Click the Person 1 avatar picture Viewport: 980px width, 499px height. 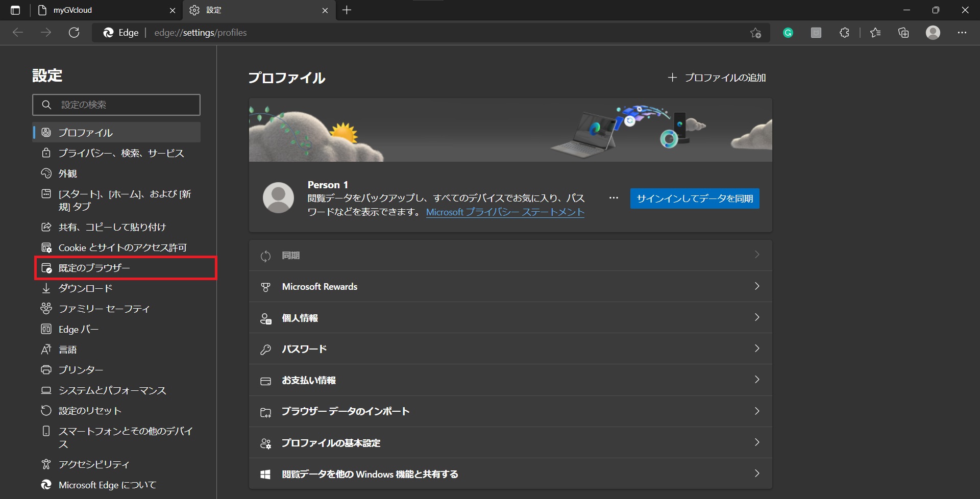pos(278,197)
